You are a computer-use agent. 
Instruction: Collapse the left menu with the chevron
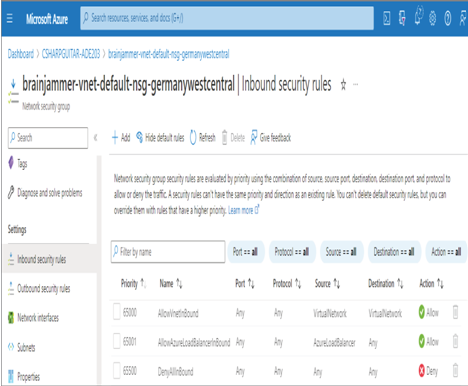point(95,137)
